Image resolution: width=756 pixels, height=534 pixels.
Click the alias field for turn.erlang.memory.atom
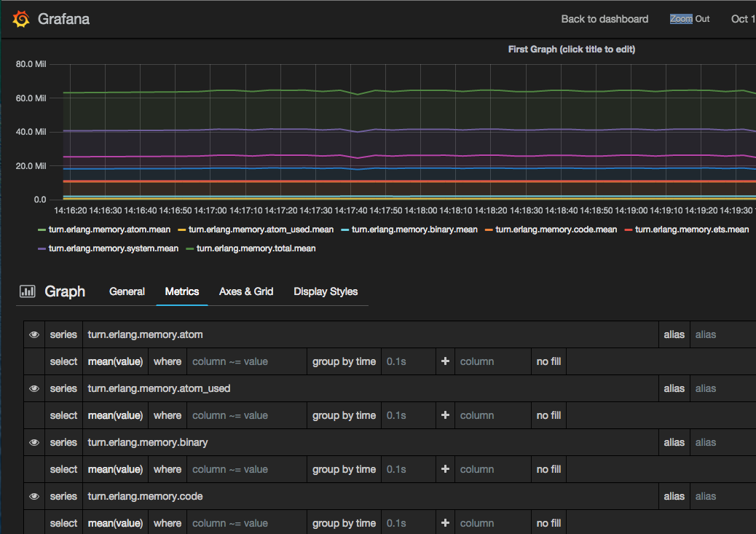tap(721, 335)
